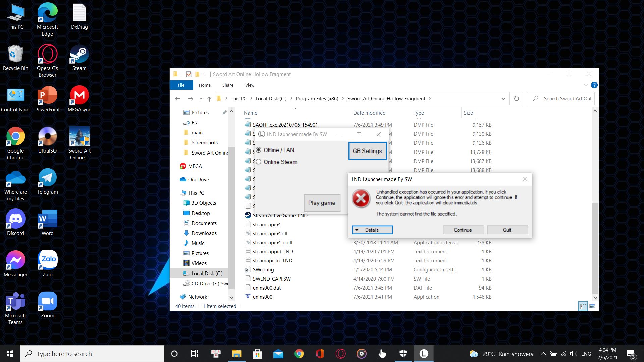Select the Offline / LAN radio option

click(x=259, y=150)
